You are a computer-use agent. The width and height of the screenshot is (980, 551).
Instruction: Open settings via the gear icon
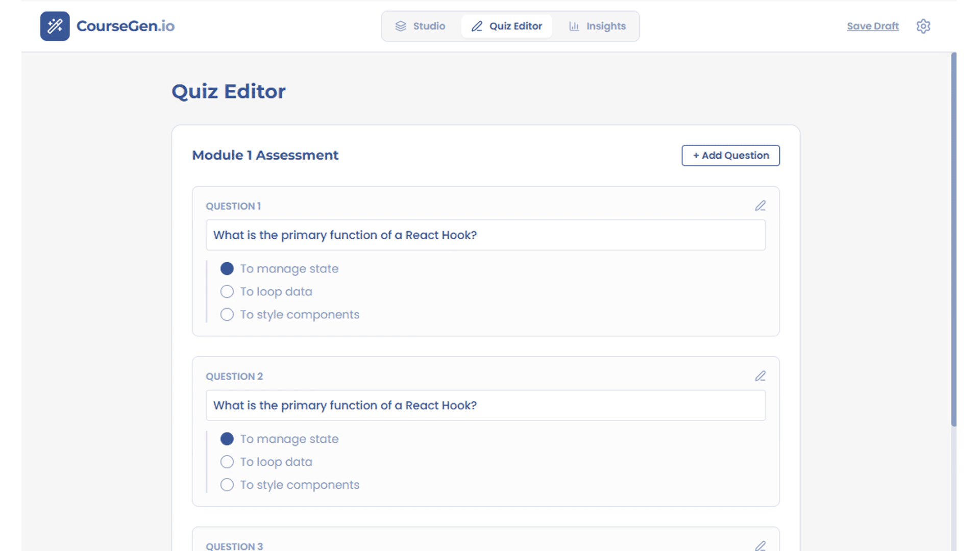pos(923,26)
